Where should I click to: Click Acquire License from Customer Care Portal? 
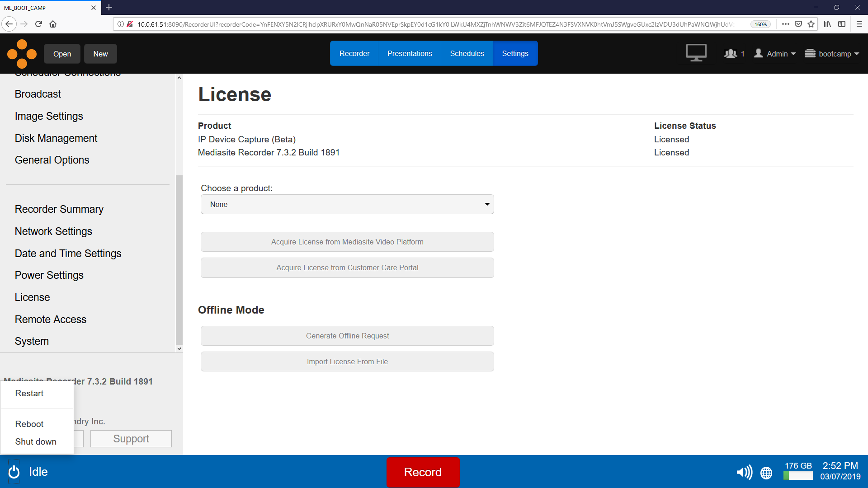click(x=347, y=267)
